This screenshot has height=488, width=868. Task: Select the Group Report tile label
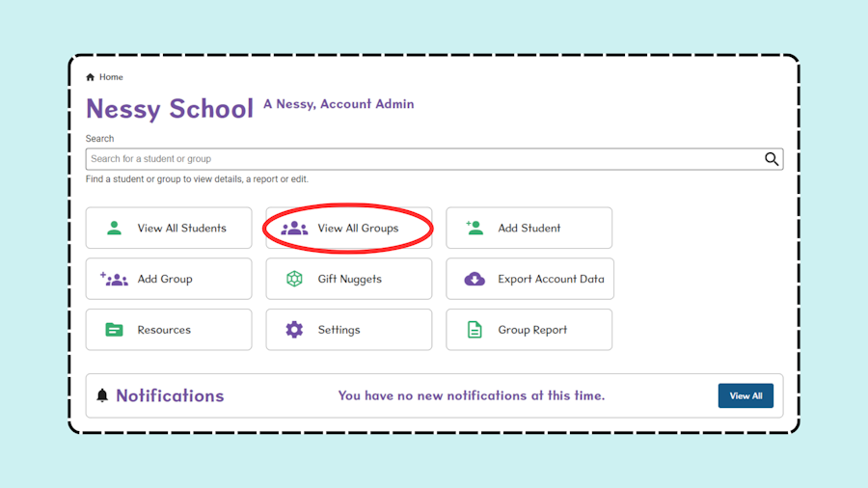click(532, 330)
